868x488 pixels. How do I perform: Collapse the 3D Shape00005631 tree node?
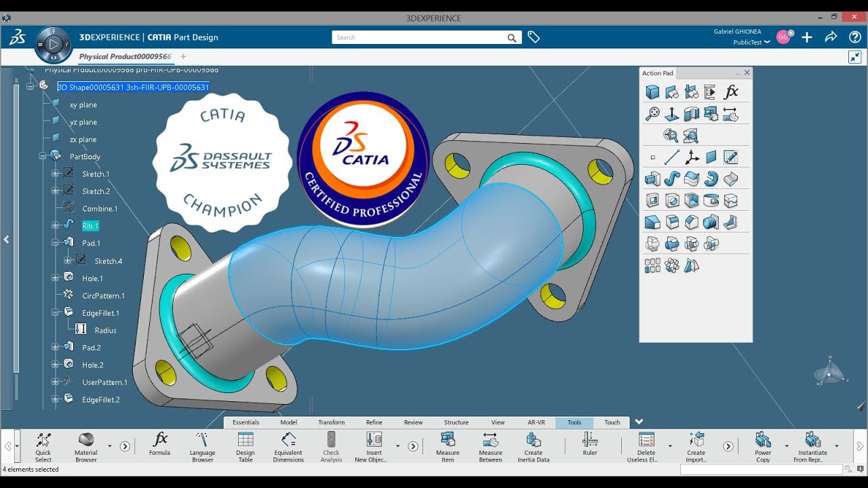point(30,87)
